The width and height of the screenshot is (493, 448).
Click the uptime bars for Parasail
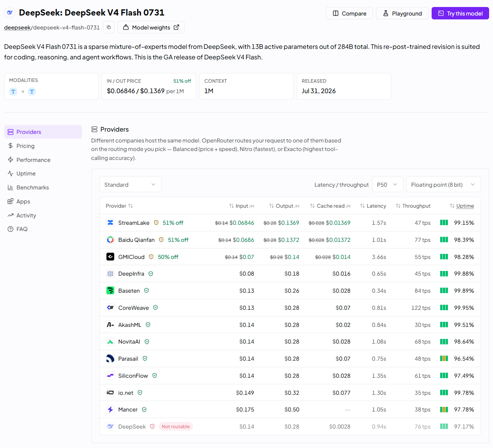click(x=444, y=359)
